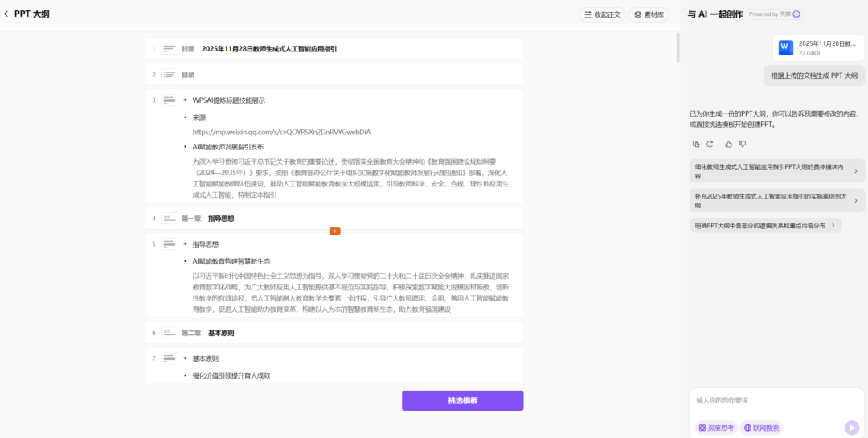Collapse the slide 5 指导思想 section
The image size is (868, 438).
pyautogui.click(x=185, y=244)
